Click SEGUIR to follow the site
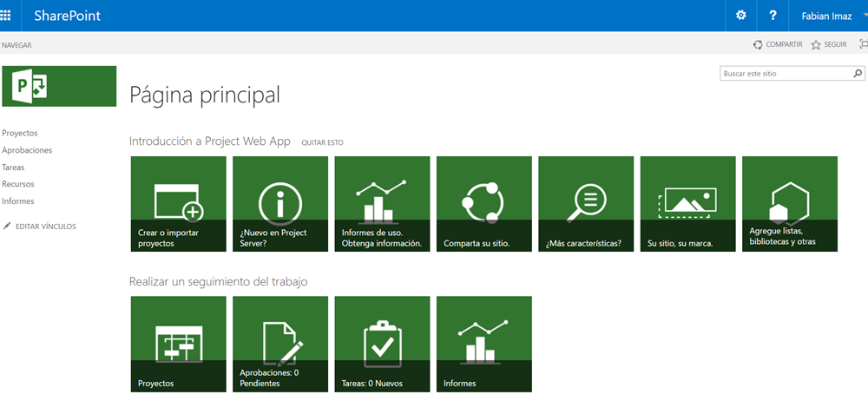Screen dimensions: 868x401 coord(835,44)
